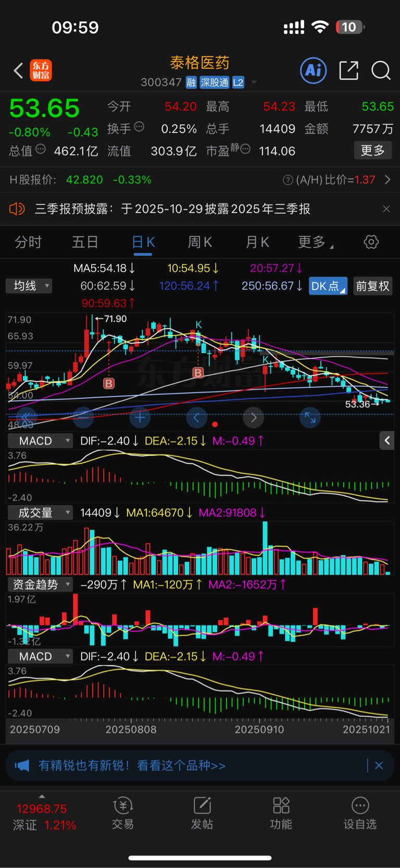
Task: Tap the stock code 300347
Action: click(x=161, y=82)
